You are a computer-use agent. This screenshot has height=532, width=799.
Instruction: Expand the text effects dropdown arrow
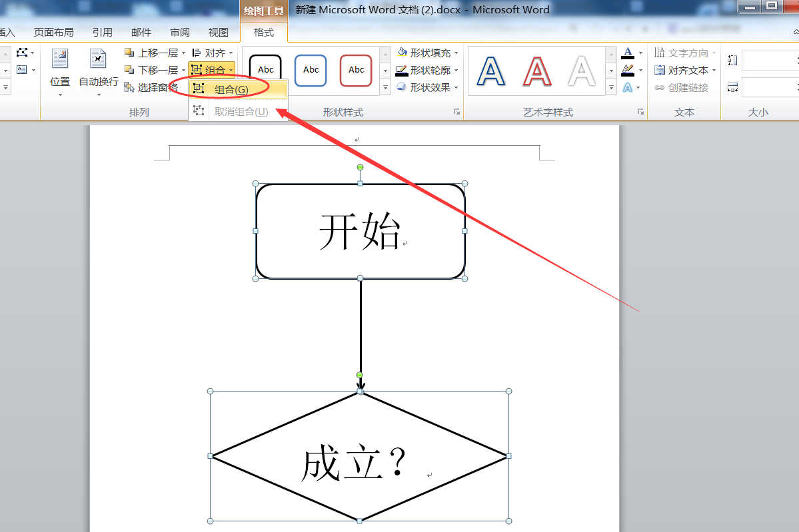[x=638, y=88]
